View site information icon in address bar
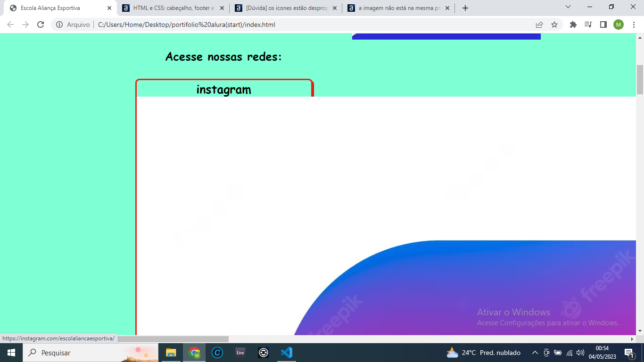The image size is (644, 362). tap(59, 25)
